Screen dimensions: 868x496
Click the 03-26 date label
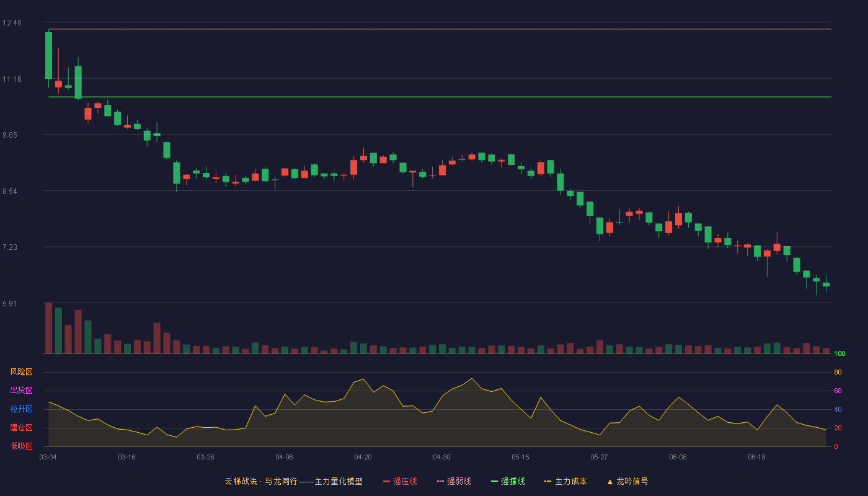pos(205,457)
